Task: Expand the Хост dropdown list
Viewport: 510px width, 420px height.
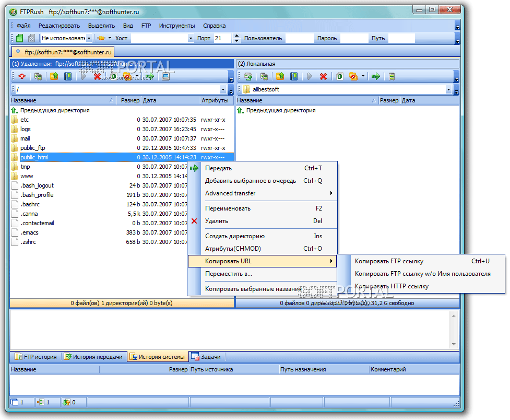Action: point(191,39)
